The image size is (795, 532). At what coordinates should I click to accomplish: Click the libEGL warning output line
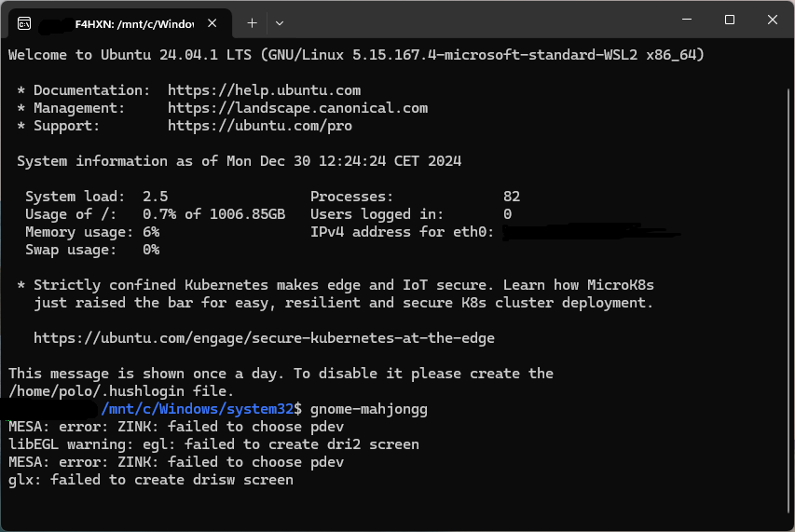(214, 444)
